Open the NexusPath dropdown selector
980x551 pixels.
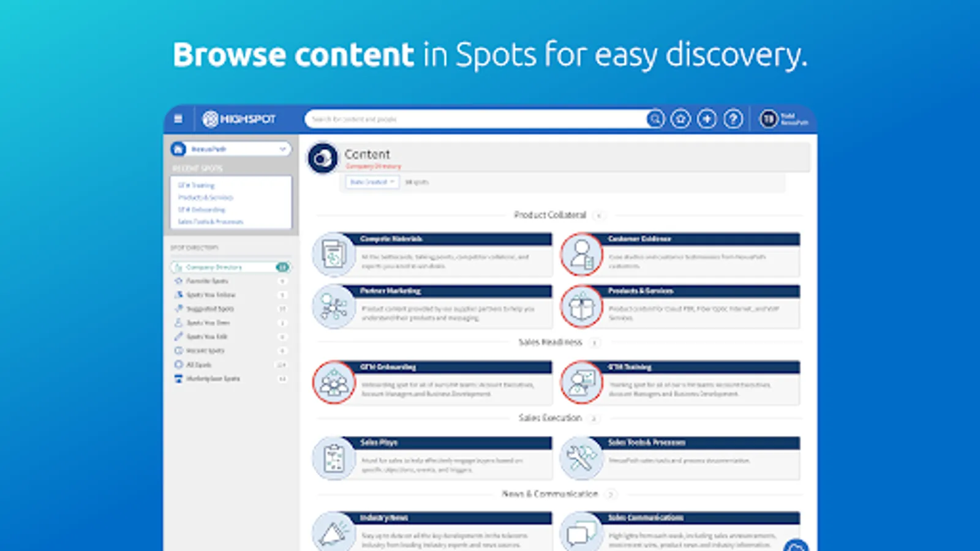pos(230,149)
